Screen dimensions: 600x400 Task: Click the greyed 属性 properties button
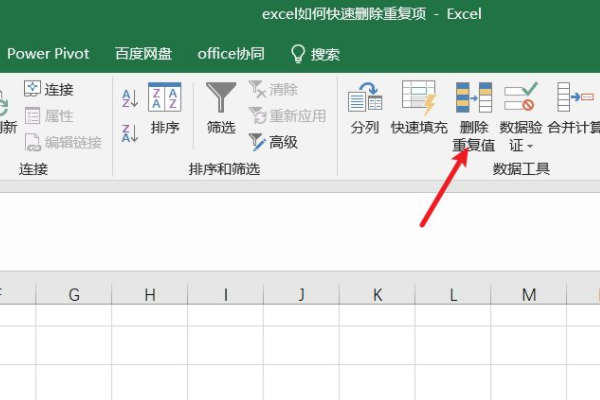click(x=49, y=116)
